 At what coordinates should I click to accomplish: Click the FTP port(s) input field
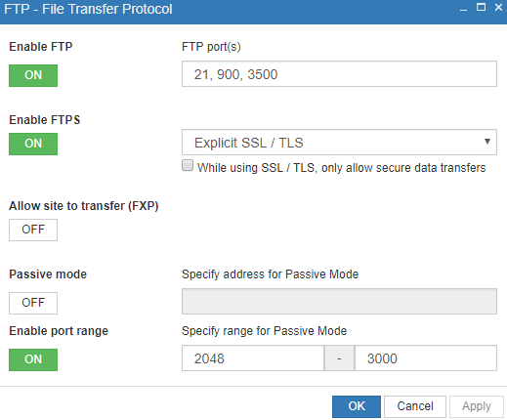pyautogui.click(x=339, y=74)
